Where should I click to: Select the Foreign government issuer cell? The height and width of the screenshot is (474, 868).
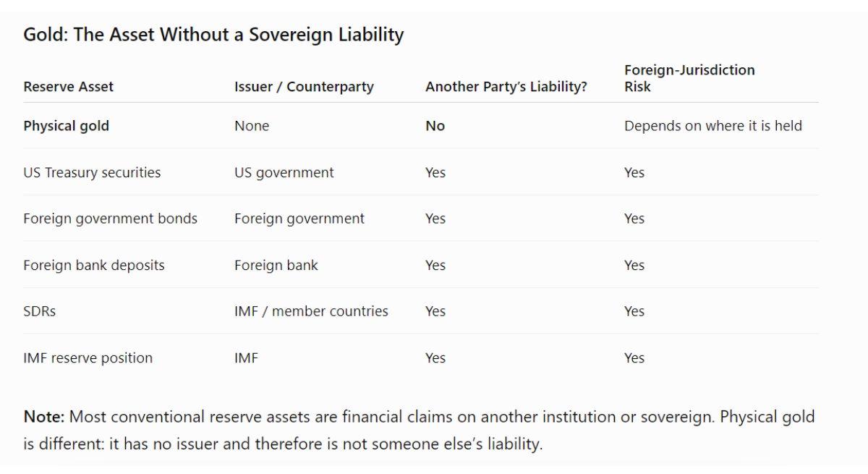click(299, 219)
